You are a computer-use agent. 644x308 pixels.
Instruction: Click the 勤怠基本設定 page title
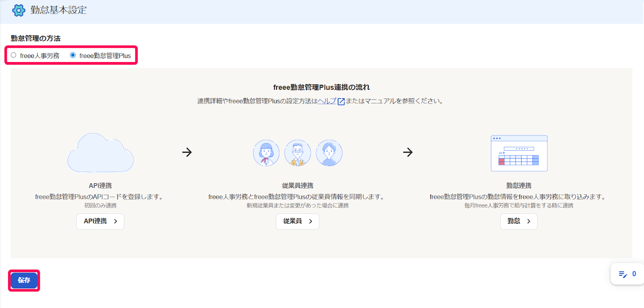tap(58, 10)
